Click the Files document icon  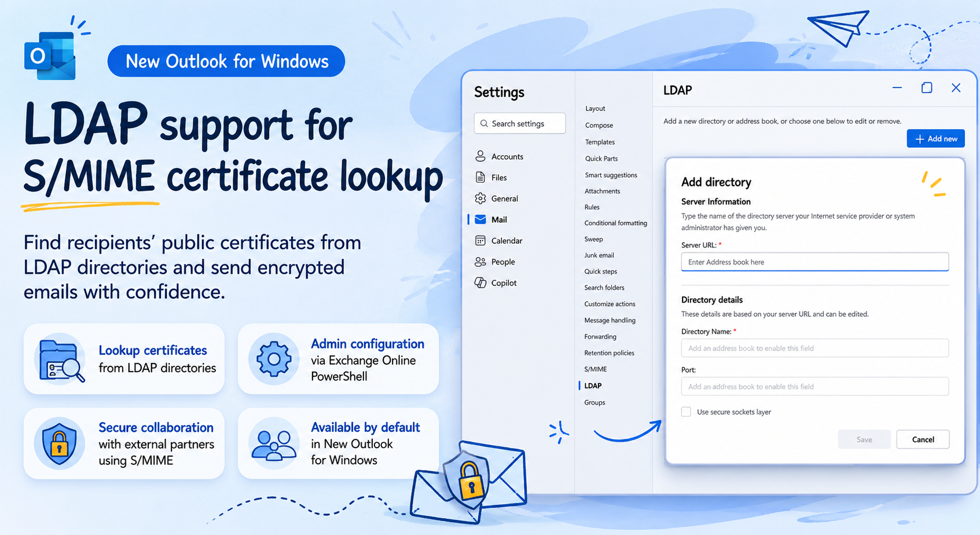(x=480, y=177)
